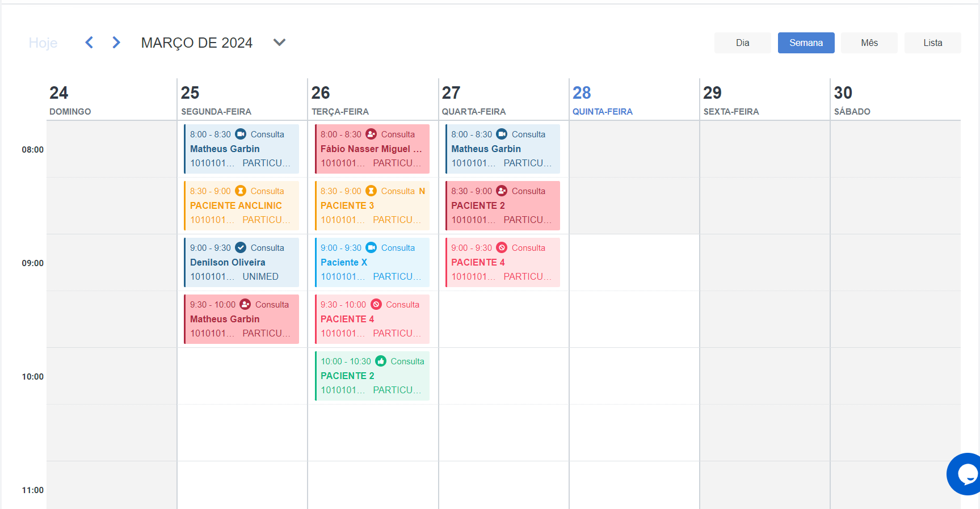This screenshot has width=980, height=509.
Task: Click video icon on Monday 8:00 Matheus Garbin appointment
Action: point(241,134)
